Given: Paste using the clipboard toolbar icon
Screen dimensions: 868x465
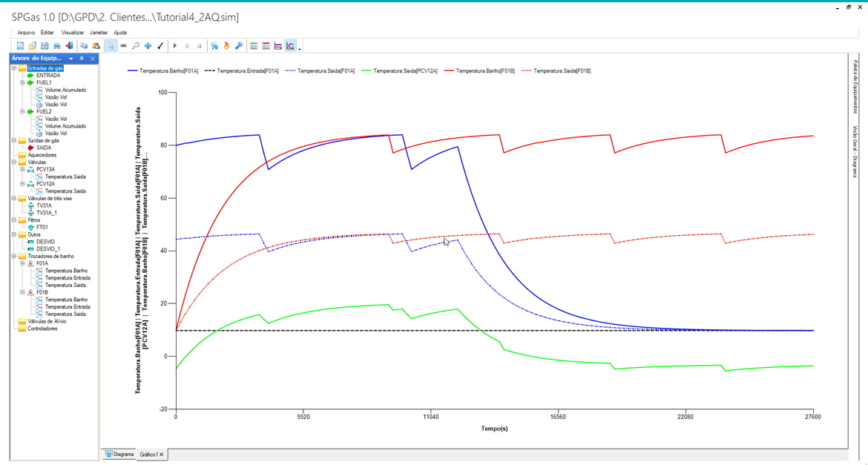Looking at the screenshot, I should tap(96, 46).
